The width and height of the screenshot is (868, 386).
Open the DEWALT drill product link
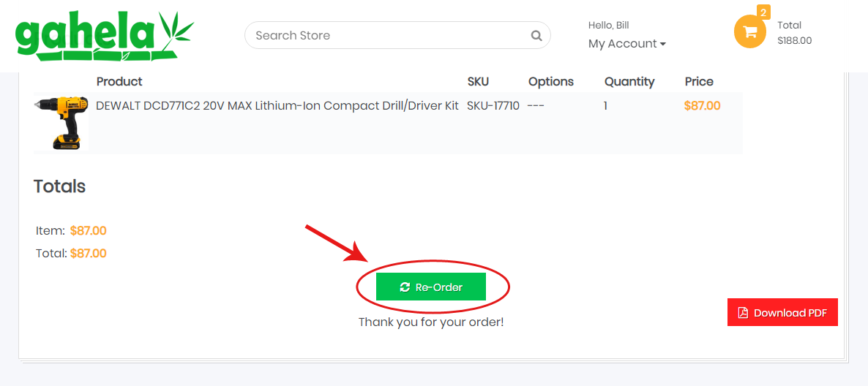(x=277, y=106)
